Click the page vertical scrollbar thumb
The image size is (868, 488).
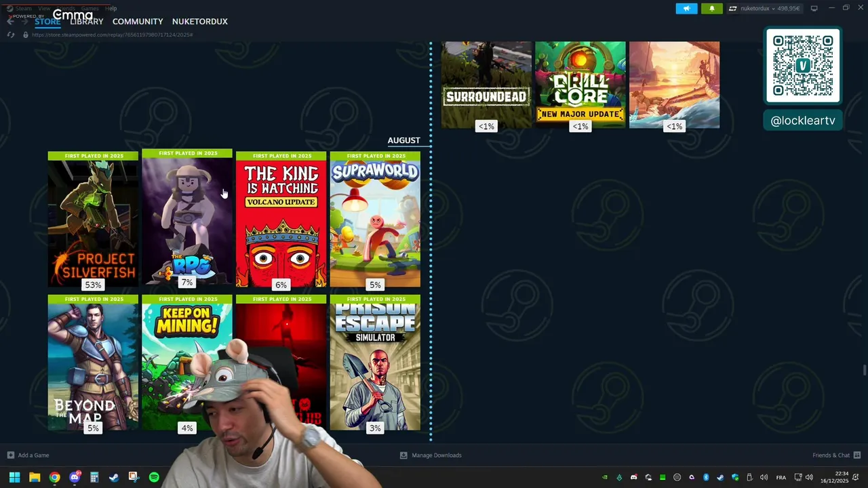(864, 369)
